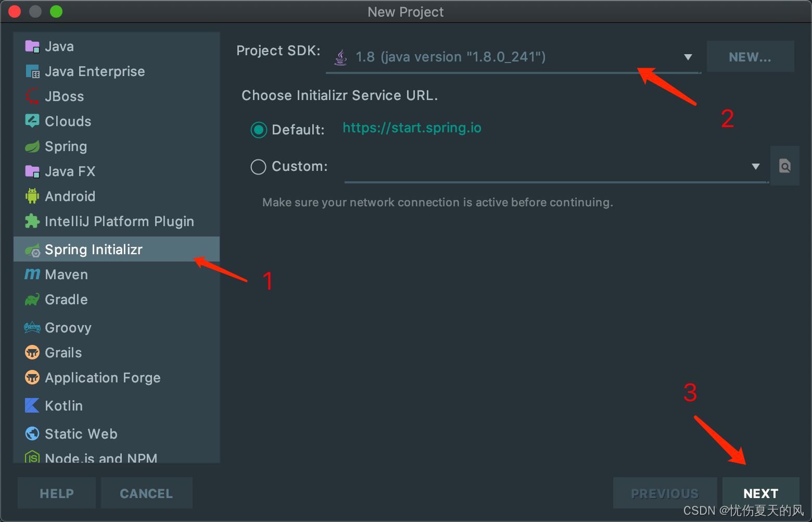This screenshot has height=522, width=812.
Task: Click the IntelliJ Platform Plugin puzzle icon
Action: [x=32, y=221]
